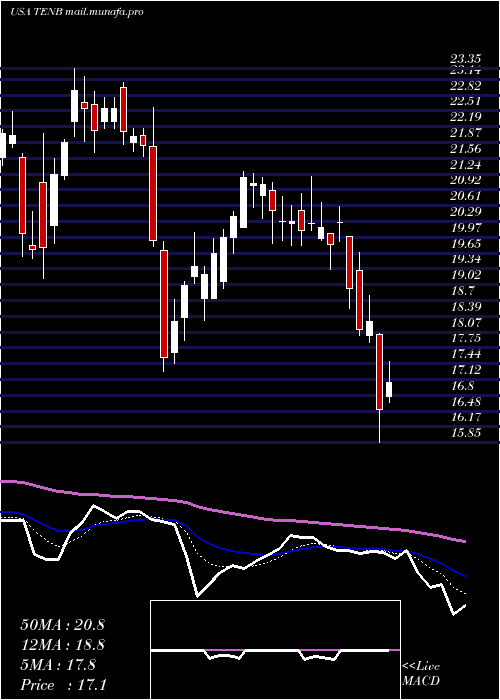
Task: Click the 16.8 price axis label
Action: point(462,386)
